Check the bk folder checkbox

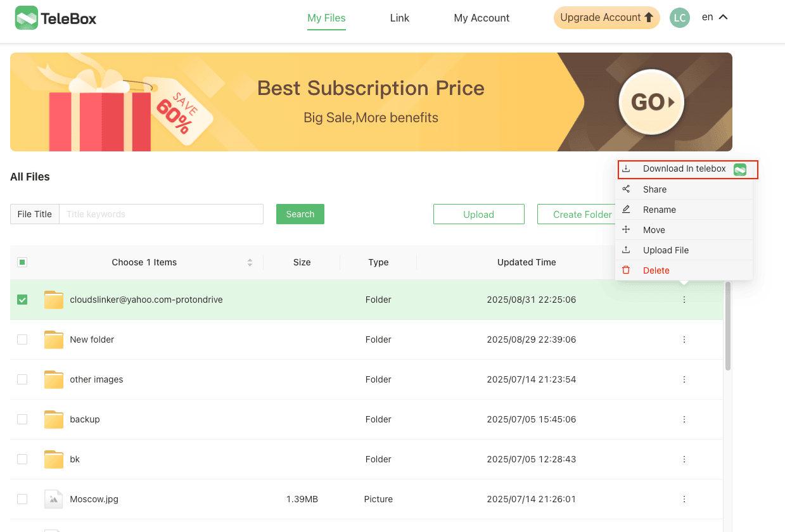[x=22, y=459]
